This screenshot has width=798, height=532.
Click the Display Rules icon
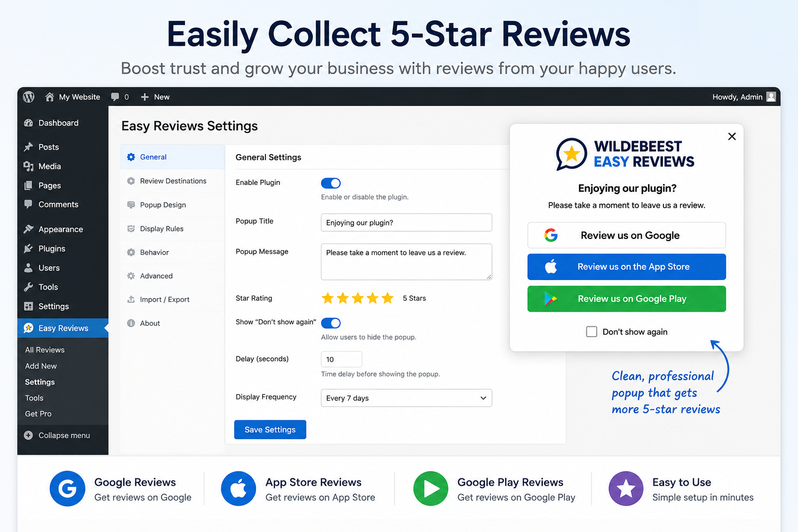click(x=131, y=229)
